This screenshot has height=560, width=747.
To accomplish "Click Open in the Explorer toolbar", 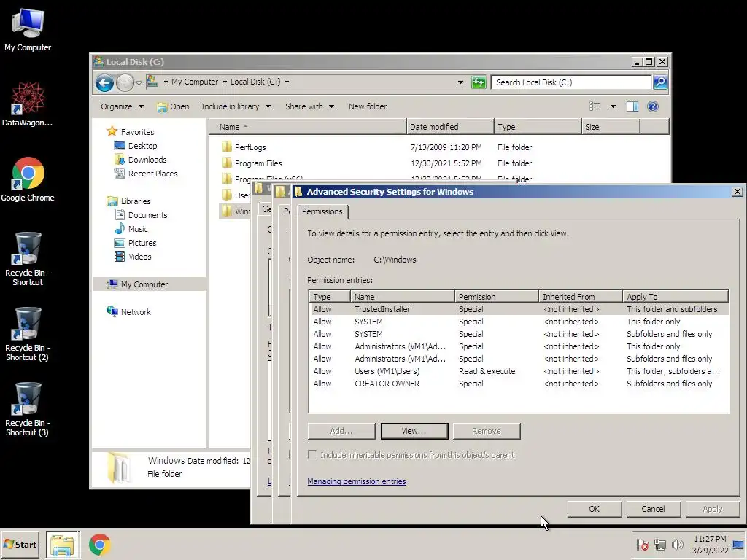I will click(173, 106).
